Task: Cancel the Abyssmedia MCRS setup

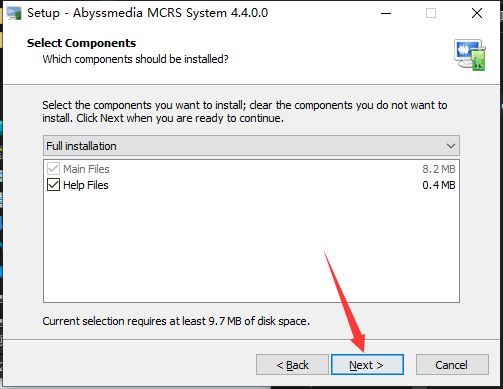Action: (452, 365)
